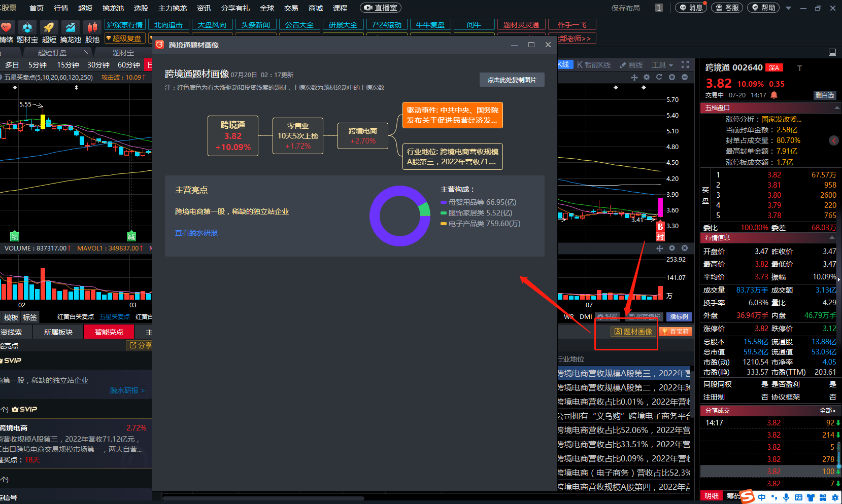Select the 60分钟 chart period

click(x=129, y=65)
